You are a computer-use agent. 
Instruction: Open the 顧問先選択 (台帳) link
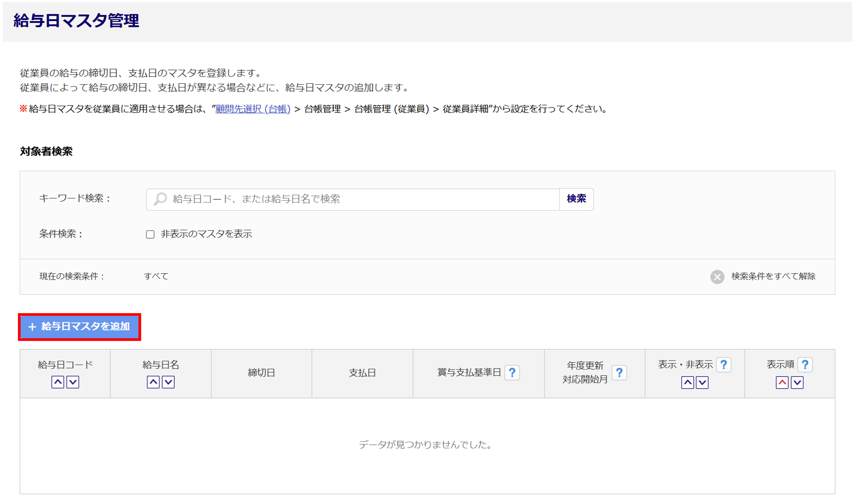[x=253, y=109]
